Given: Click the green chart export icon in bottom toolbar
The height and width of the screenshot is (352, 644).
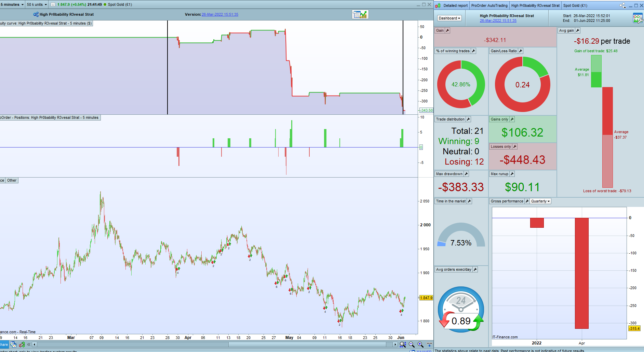Looking at the screenshot, I should [x=22, y=344].
